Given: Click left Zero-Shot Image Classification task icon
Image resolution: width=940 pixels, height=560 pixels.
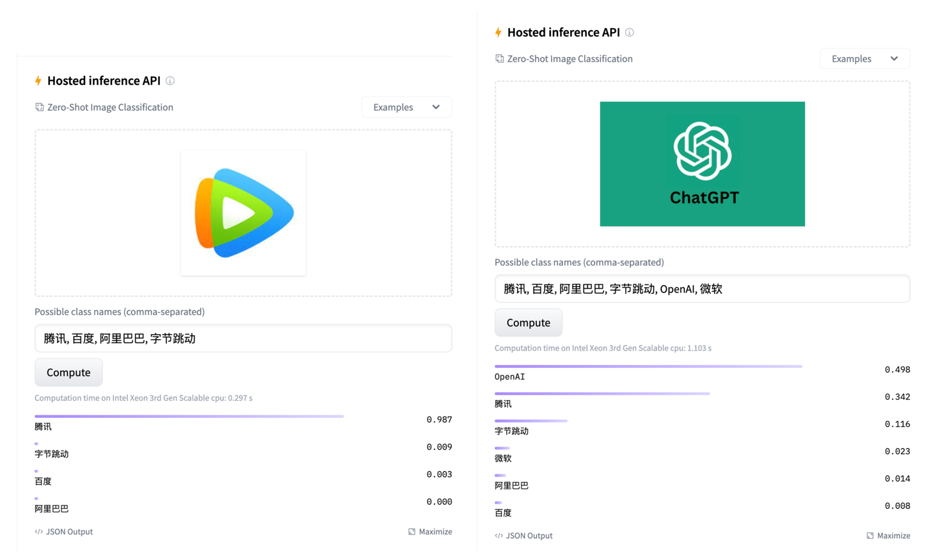Looking at the screenshot, I should (40, 108).
